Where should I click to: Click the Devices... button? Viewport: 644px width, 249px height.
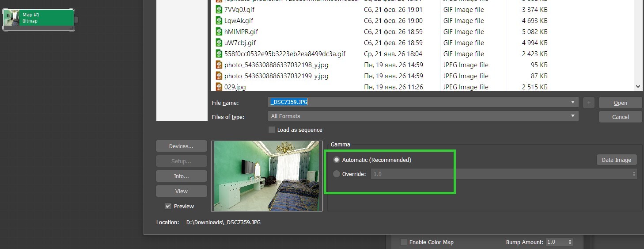[181, 146]
